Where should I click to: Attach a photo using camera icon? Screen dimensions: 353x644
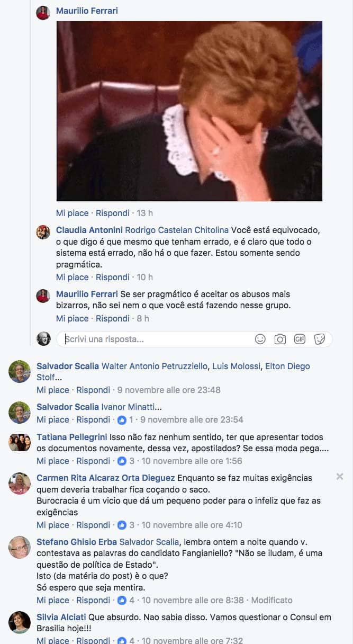(280, 339)
